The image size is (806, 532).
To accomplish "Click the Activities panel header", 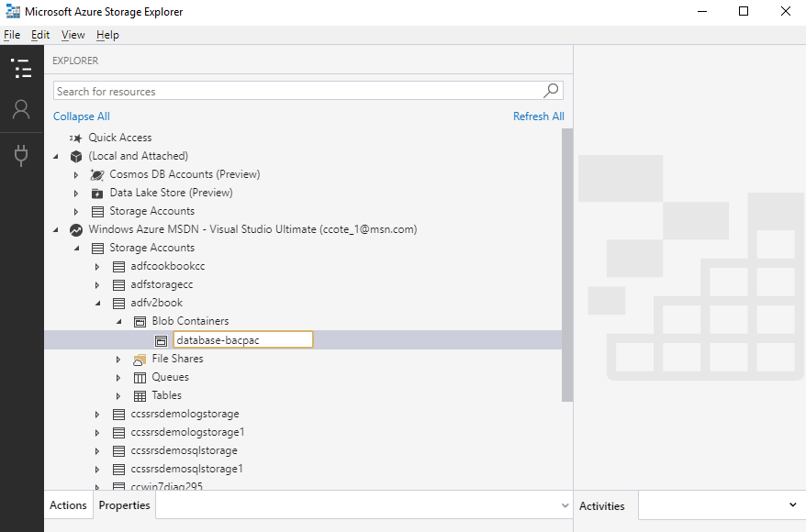I will coord(602,505).
